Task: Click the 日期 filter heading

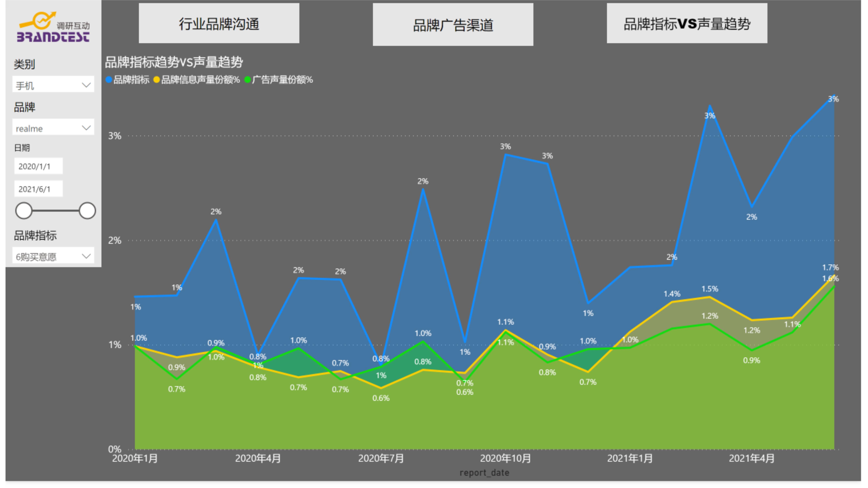Action: (22, 148)
